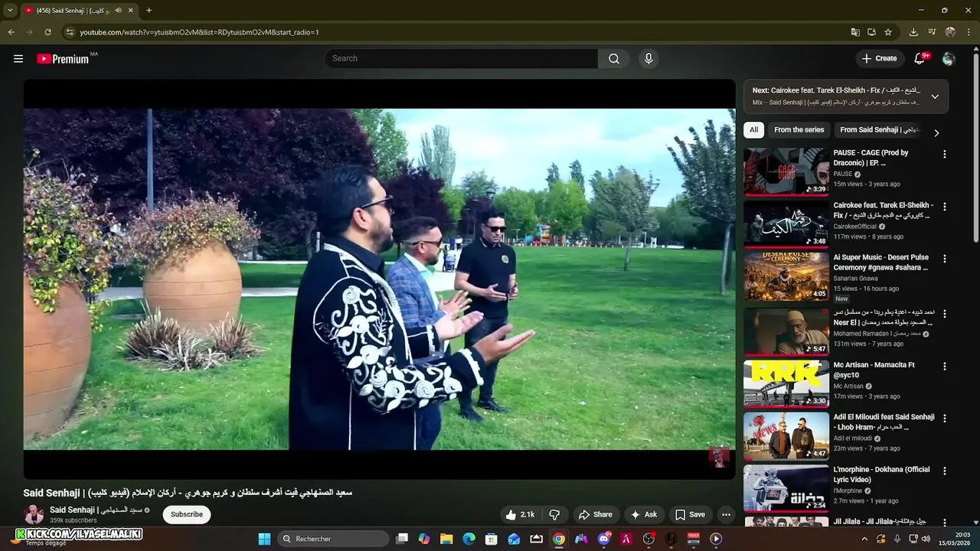The height and width of the screenshot is (551, 980).
Task: Click the video player to pause
Action: pos(379,279)
